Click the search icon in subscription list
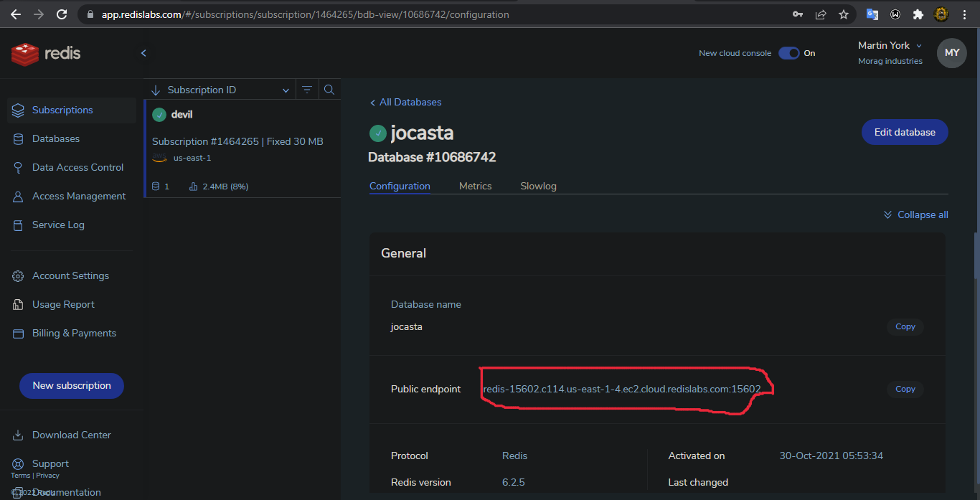 329,90
